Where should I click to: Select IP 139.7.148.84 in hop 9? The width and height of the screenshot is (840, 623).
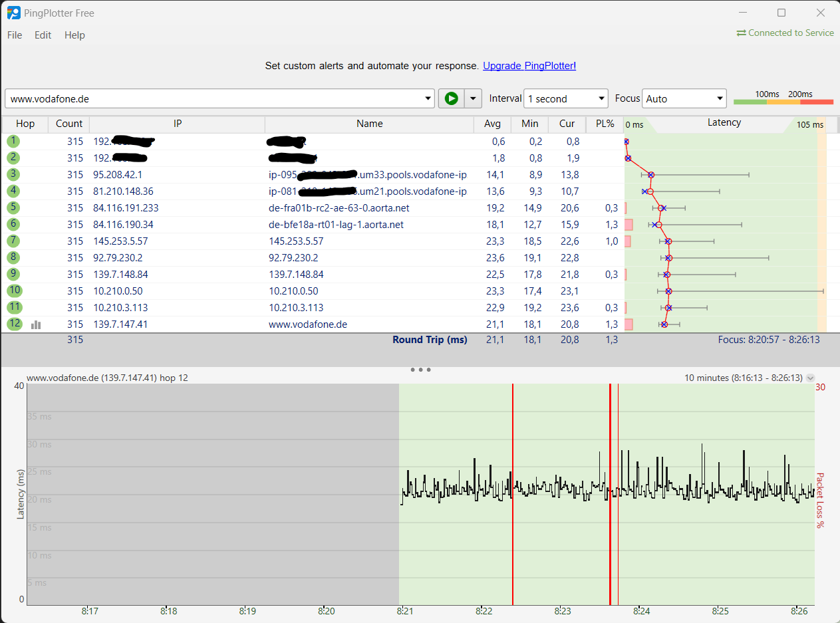click(x=120, y=275)
